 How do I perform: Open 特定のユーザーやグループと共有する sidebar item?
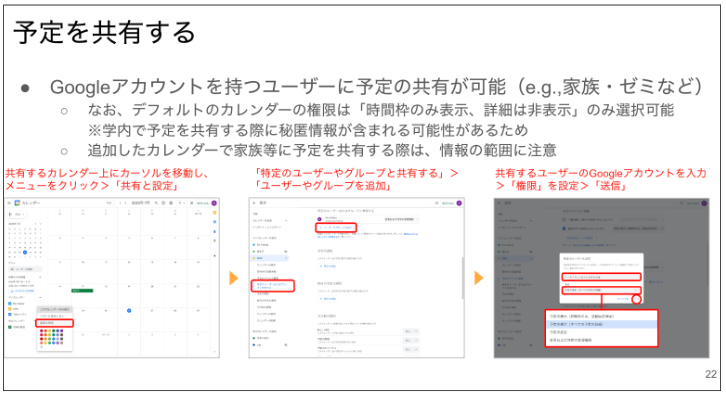273,286
